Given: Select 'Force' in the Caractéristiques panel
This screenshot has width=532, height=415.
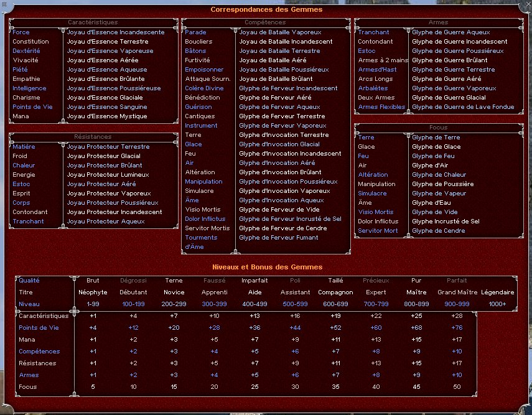Looking at the screenshot, I should point(21,32).
